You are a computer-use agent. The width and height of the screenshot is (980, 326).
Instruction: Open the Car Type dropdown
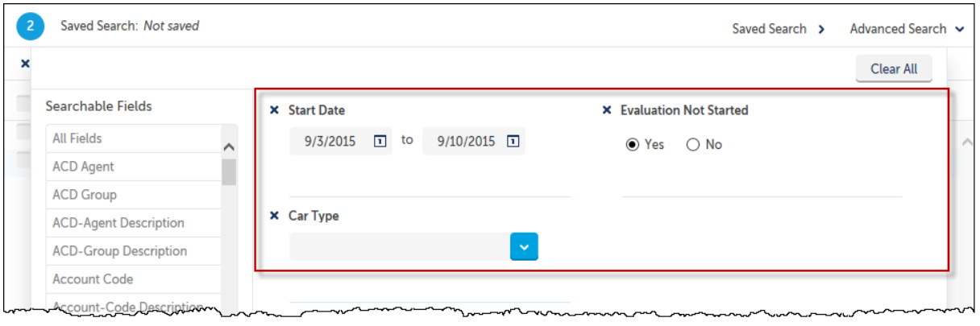click(x=524, y=246)
